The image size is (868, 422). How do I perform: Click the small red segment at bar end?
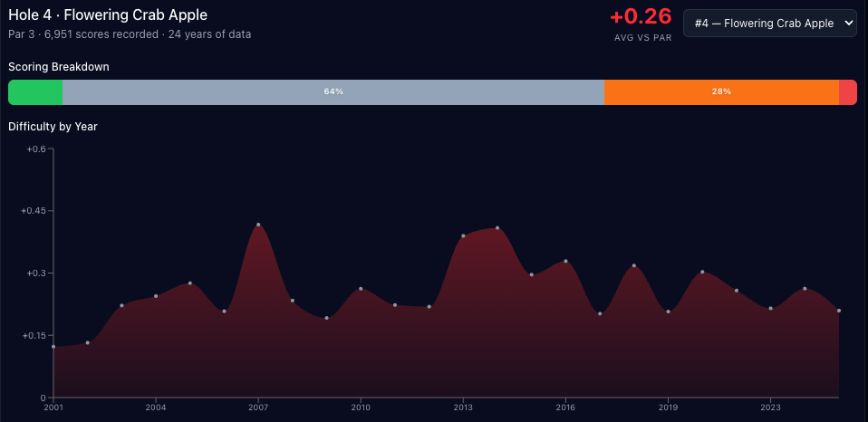tap(847, 92)
